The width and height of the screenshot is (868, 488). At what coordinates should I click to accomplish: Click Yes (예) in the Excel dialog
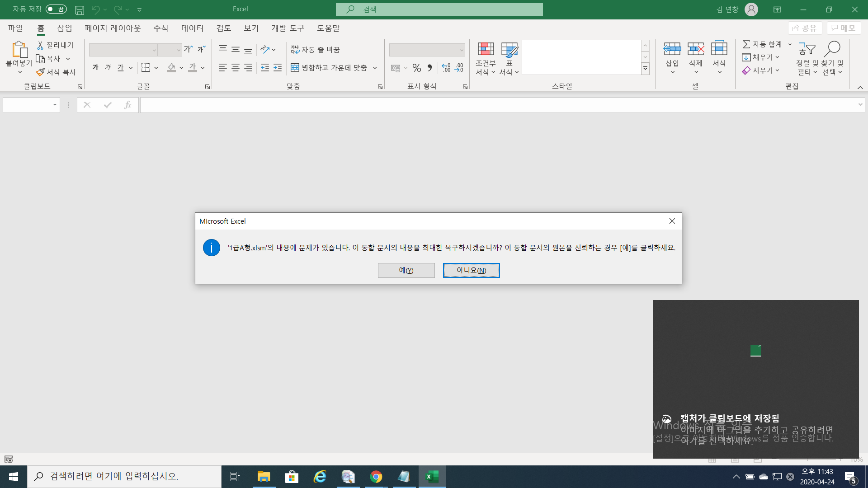(406, 270)
